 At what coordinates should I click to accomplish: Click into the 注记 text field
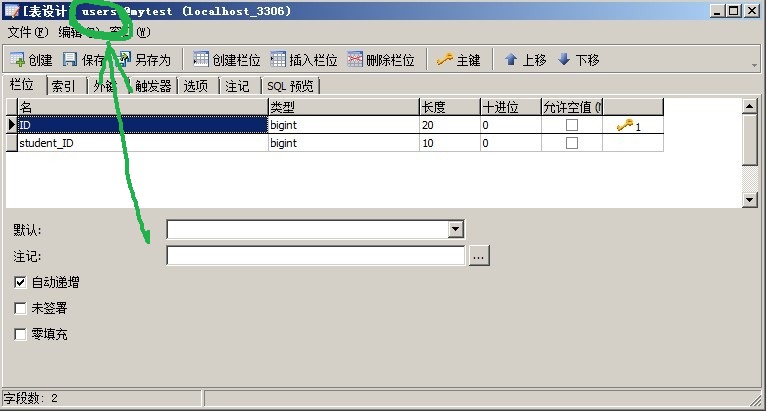click(316, 255)
